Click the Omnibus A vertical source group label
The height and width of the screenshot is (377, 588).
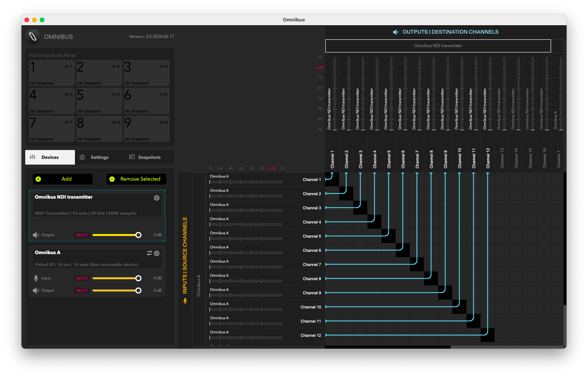[x=198, y=286]
